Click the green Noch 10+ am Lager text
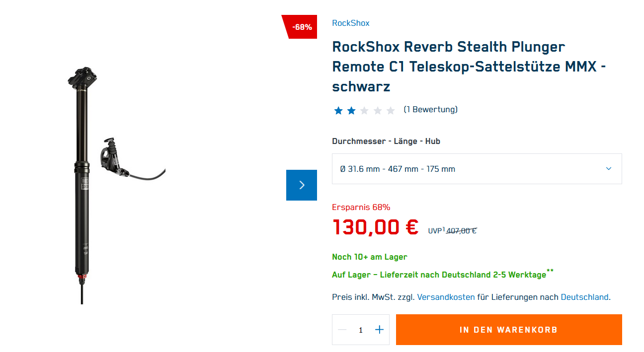Screen dimensions: 644x352 point(369,257)
